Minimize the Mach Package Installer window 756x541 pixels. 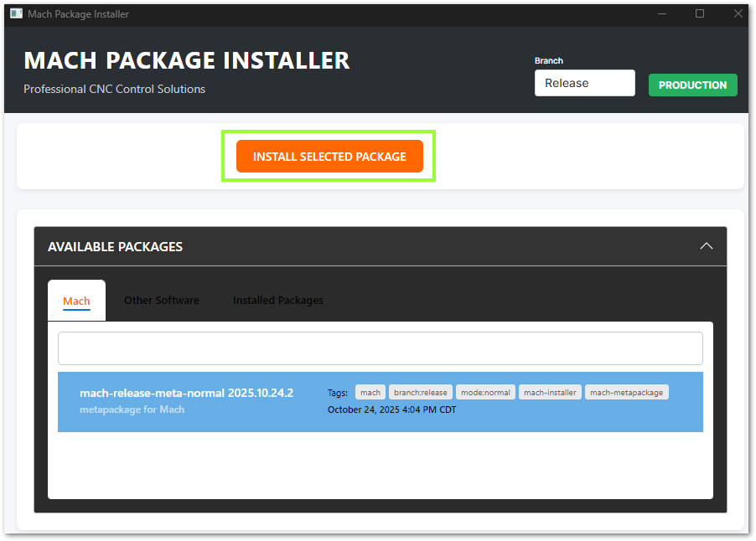662,13
